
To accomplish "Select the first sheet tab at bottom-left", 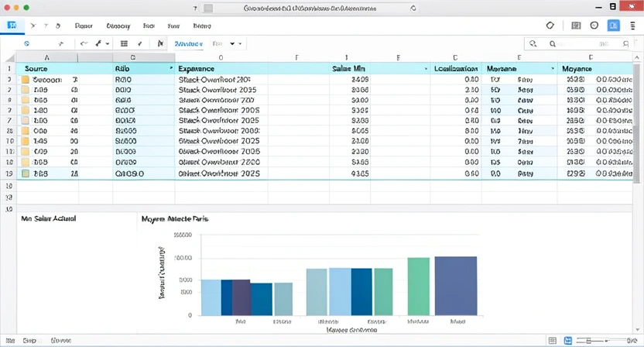I will click(10, 340).
